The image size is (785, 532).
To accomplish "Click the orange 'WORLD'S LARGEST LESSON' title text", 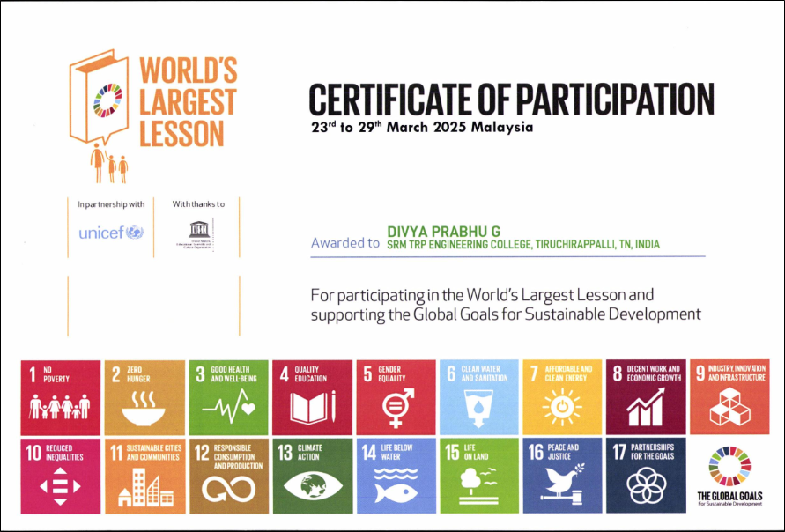I will 188,102.
